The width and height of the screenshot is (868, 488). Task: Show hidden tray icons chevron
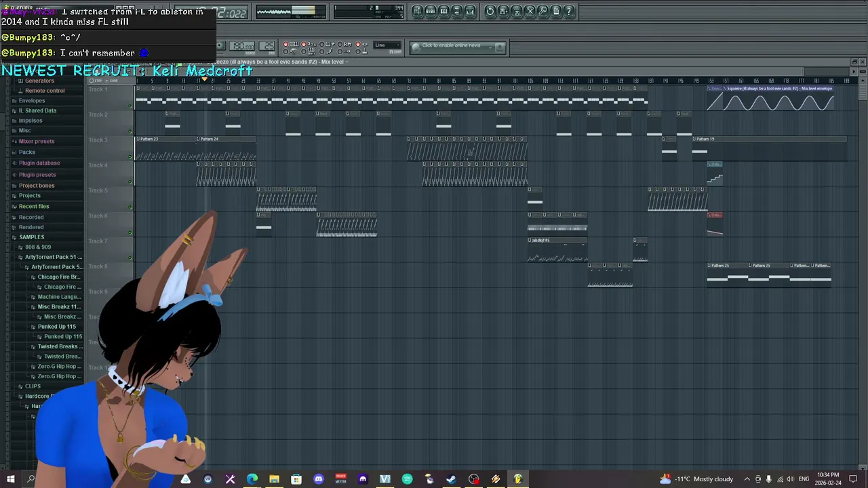pyautogui.click(x=747, y=479)
